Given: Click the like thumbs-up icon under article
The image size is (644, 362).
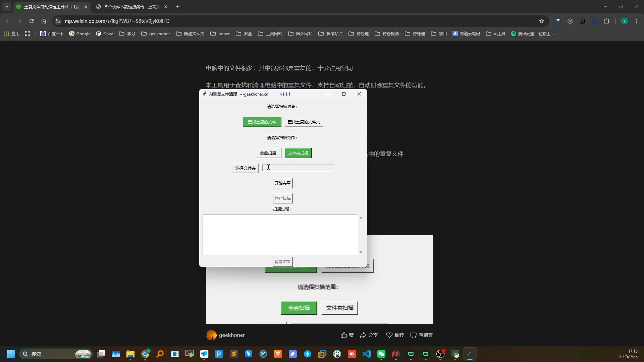Looking at the screenshot, I should click(x=344, y=335).
